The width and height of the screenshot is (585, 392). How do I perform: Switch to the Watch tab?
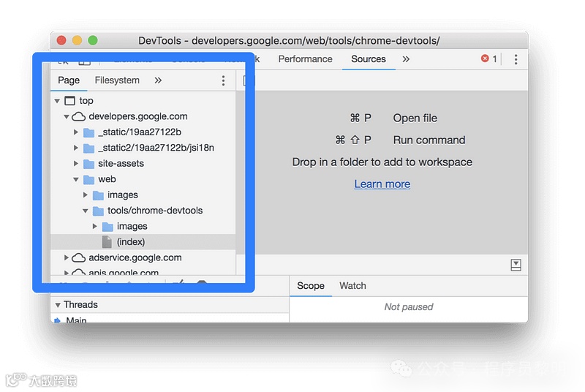pyautogui.click(x=352, y=286)
